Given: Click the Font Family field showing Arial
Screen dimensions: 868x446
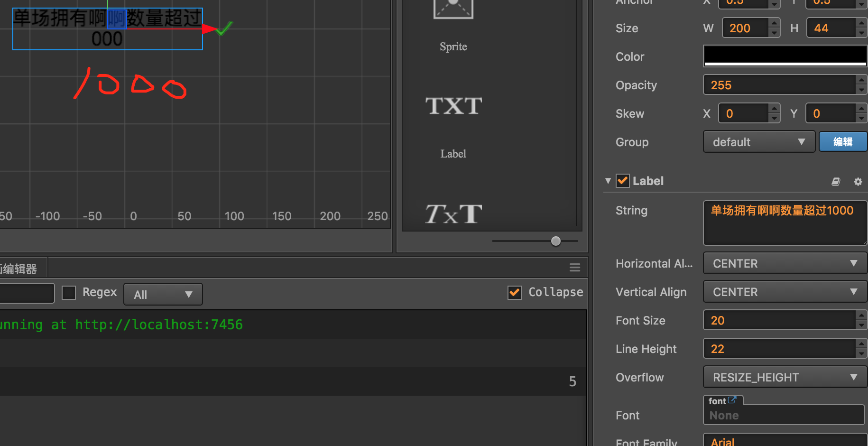Looking at the screenshot, I should (x=785, y=440).
